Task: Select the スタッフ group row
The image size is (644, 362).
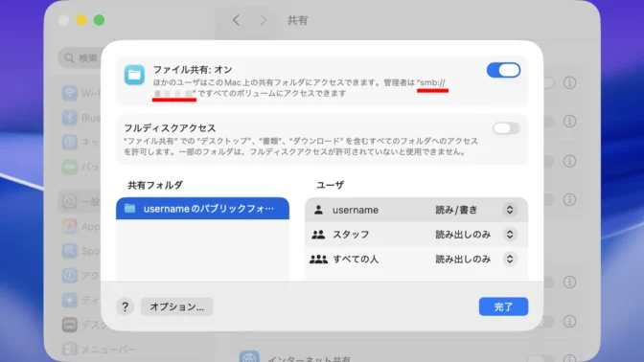Action: point(416,235)
